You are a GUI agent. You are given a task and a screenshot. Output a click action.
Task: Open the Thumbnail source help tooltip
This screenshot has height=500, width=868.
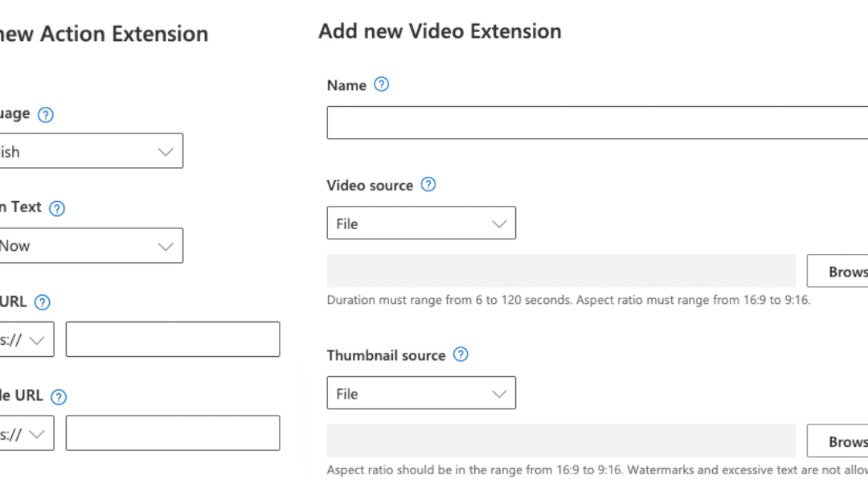coord(460,355)
